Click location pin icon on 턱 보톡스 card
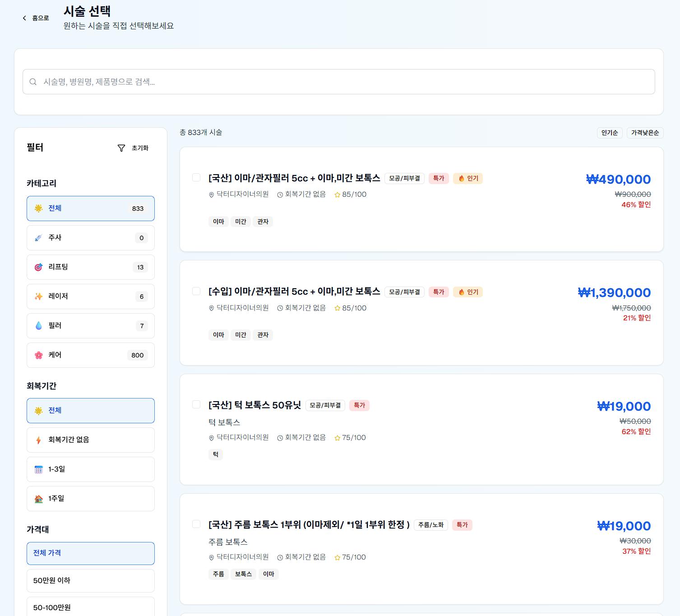Screen dimensions: 680x616 [211, 438]
